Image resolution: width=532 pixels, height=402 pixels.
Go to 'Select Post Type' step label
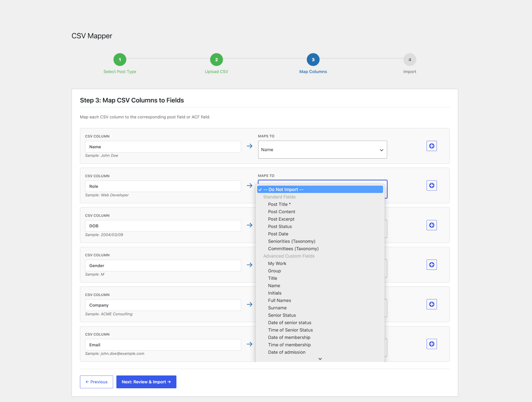120,72
